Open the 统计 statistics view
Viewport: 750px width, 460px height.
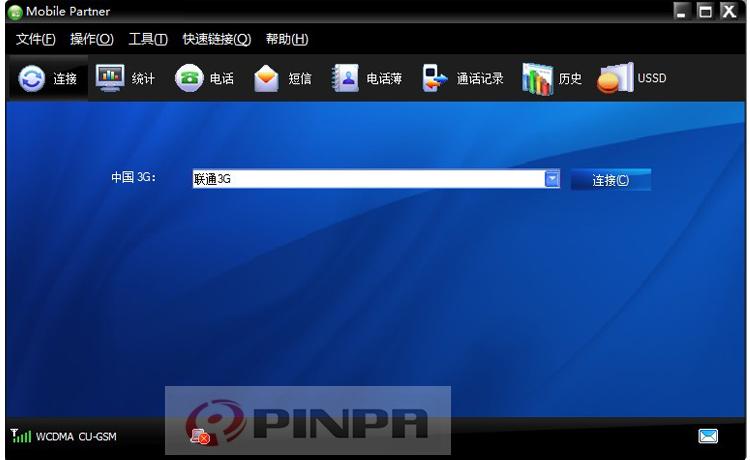[x=125, y=78]
